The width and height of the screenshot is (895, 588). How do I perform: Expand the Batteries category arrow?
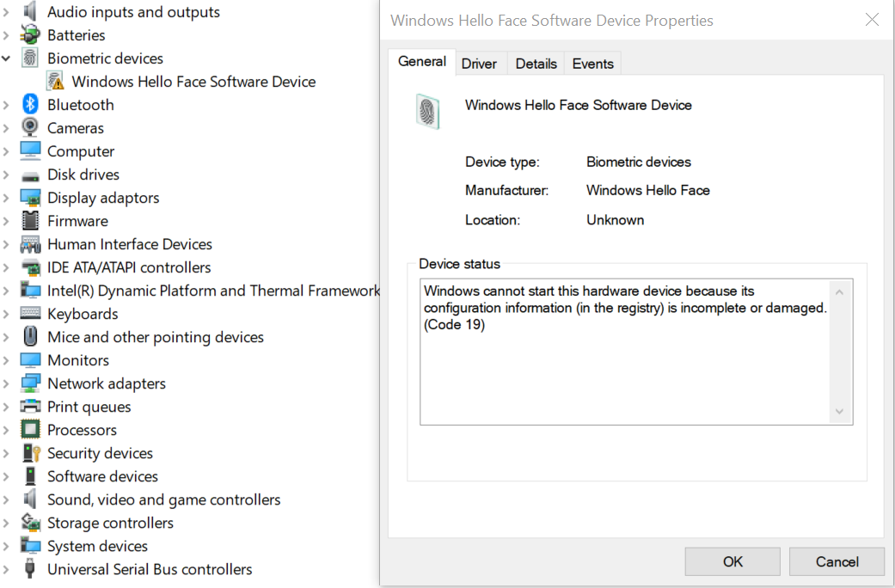click(x=6, y=35)
